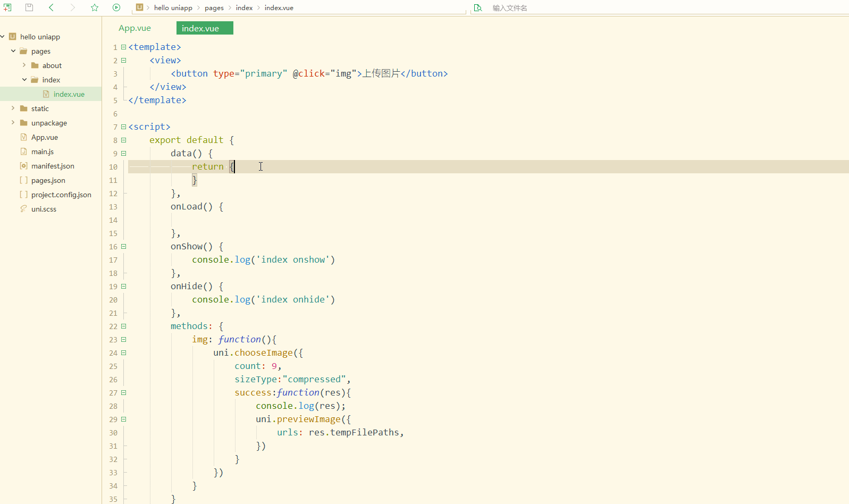Click the 'tempFilePaths' text on line 30
The image size is (849, 504).
tap(365, 432)
